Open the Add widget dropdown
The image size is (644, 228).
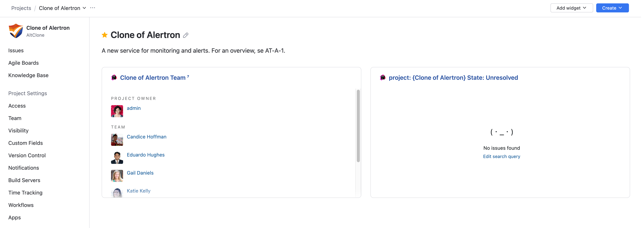point(572,8)
